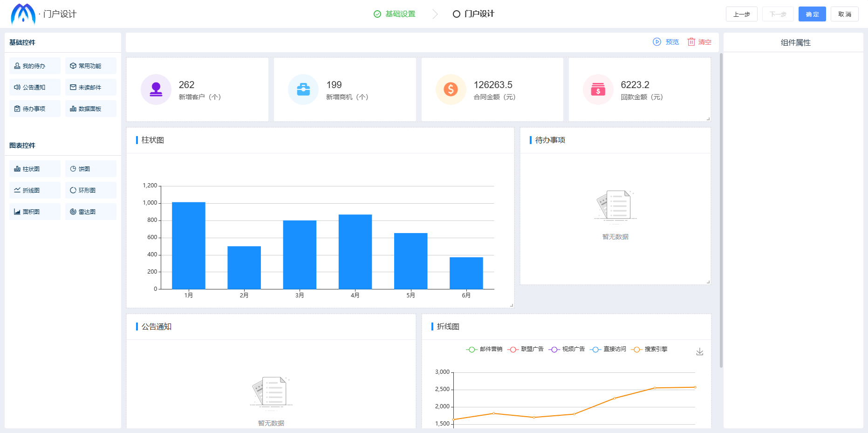Confirm with the 确定 button

point(812,14)
